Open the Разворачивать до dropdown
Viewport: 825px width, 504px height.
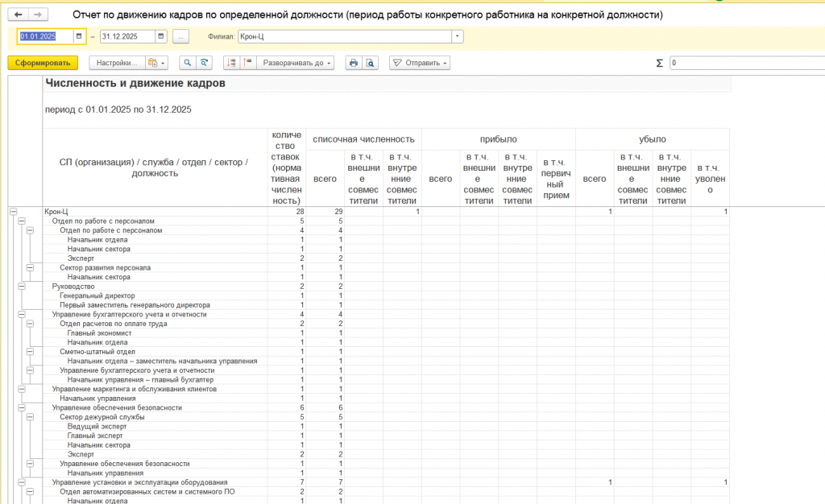(297, 63)
